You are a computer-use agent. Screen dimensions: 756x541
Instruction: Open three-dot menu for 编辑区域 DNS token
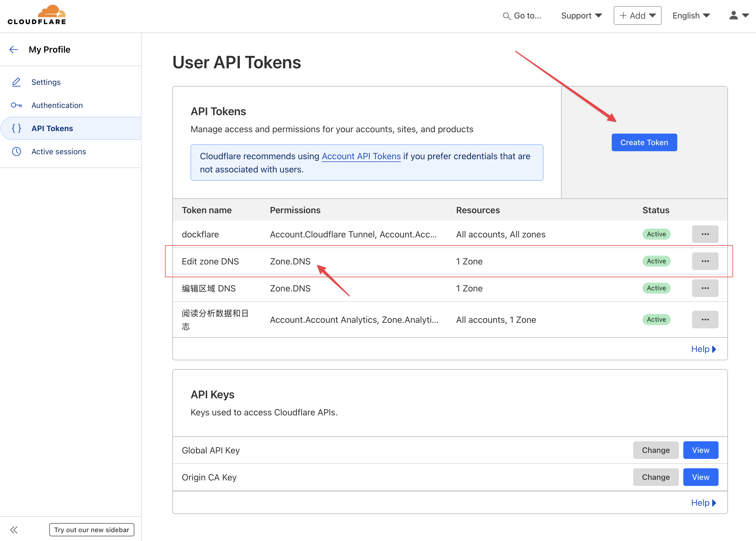pos(705,288)
